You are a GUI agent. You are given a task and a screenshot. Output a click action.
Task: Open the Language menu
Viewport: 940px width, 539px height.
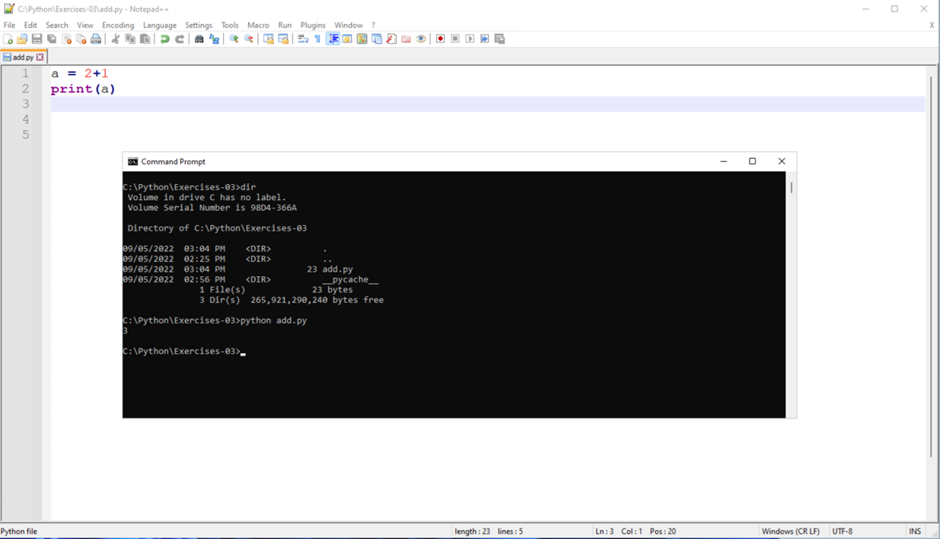tap(159, 25)
